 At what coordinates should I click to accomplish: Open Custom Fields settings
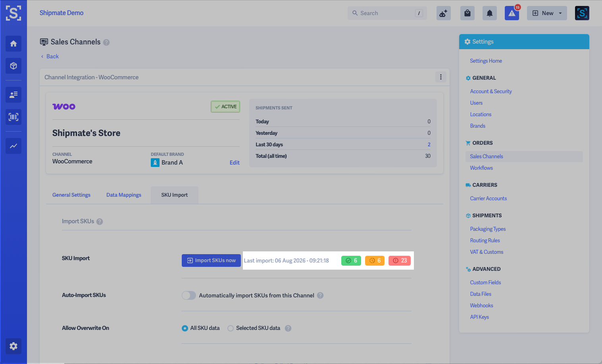(486, 282)
